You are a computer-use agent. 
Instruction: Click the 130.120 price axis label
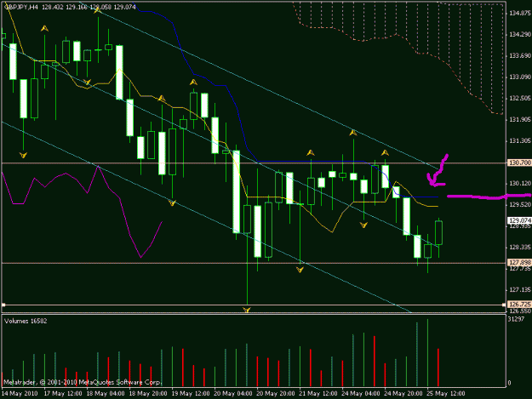pos(520,184)
